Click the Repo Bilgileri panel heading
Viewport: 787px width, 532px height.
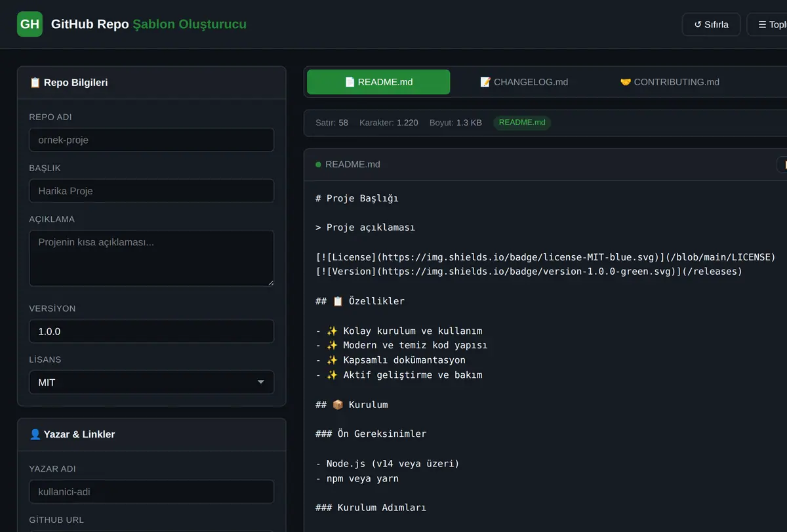click(x=69, y=83)
